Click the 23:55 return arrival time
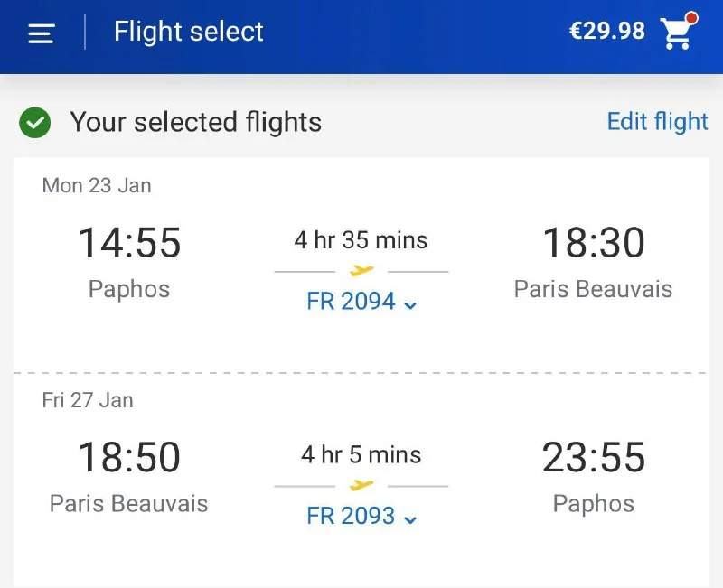 pyautogui.click(x=593, y=457)
